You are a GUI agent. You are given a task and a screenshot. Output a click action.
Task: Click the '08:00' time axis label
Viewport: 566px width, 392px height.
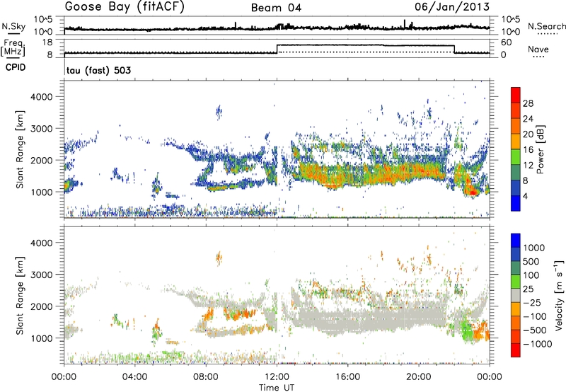206,376
